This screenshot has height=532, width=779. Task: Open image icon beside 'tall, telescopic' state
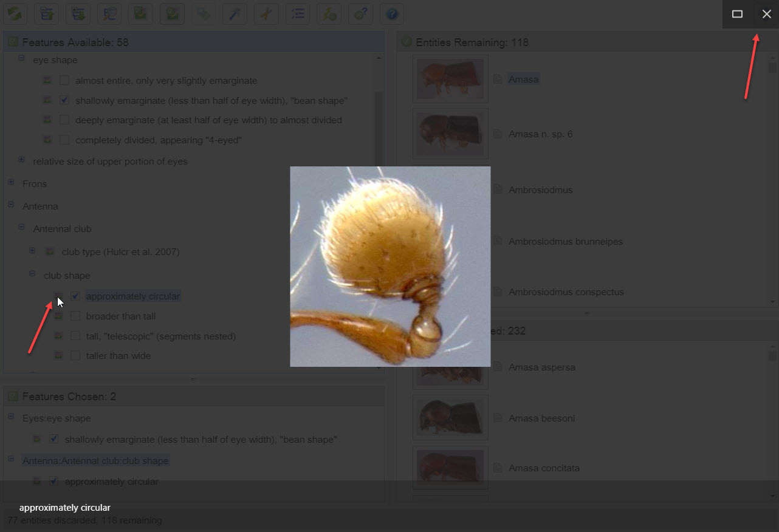(x=58, y=336)
